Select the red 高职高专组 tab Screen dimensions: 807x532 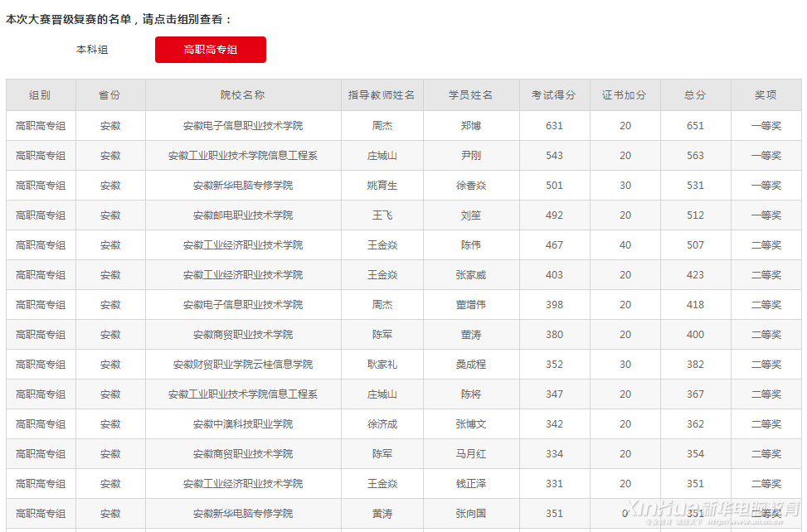click(x=211, y=50)
